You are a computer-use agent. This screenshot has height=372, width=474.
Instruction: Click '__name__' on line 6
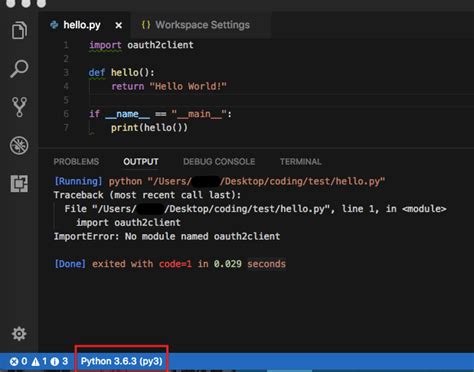pyautogui.click(x=127, y=114)
